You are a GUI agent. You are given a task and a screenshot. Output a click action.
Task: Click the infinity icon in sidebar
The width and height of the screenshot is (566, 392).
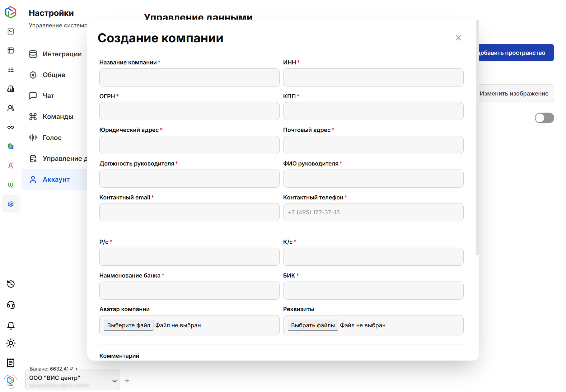[11, 127]
